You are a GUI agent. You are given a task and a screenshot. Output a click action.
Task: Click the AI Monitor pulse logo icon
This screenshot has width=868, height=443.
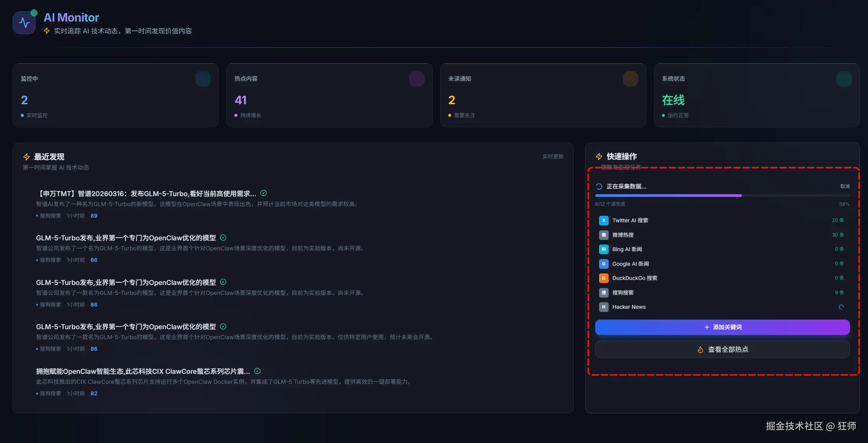tap(24, 23)
